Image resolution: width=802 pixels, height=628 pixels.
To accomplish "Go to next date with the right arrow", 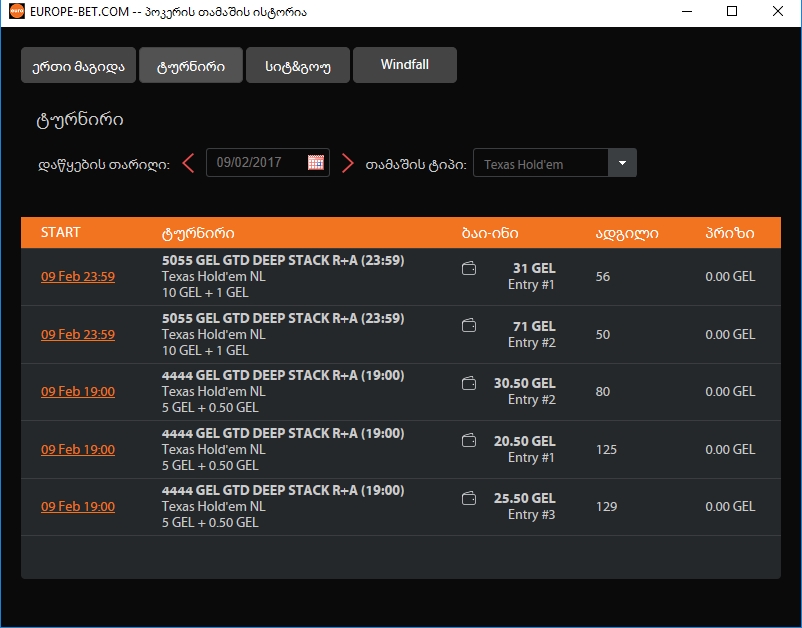I will pos(348,162).
